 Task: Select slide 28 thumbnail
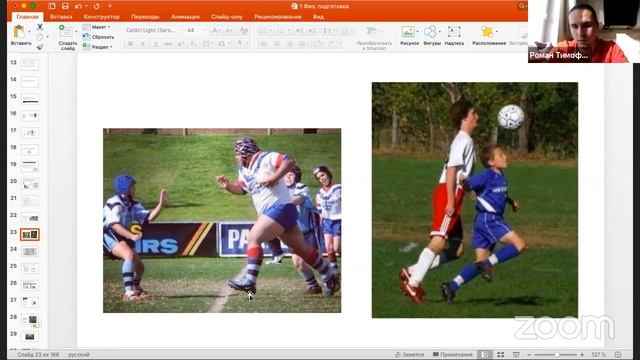(x=30, y=319)
